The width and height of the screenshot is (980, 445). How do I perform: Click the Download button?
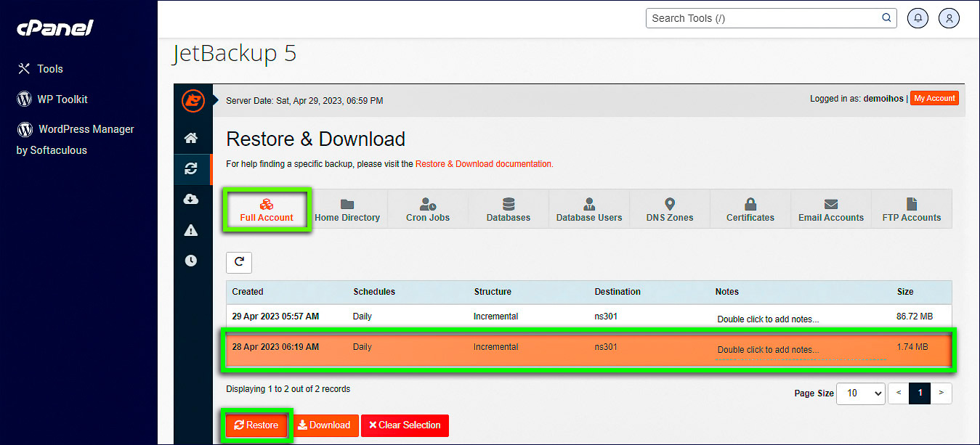point(324,425)
